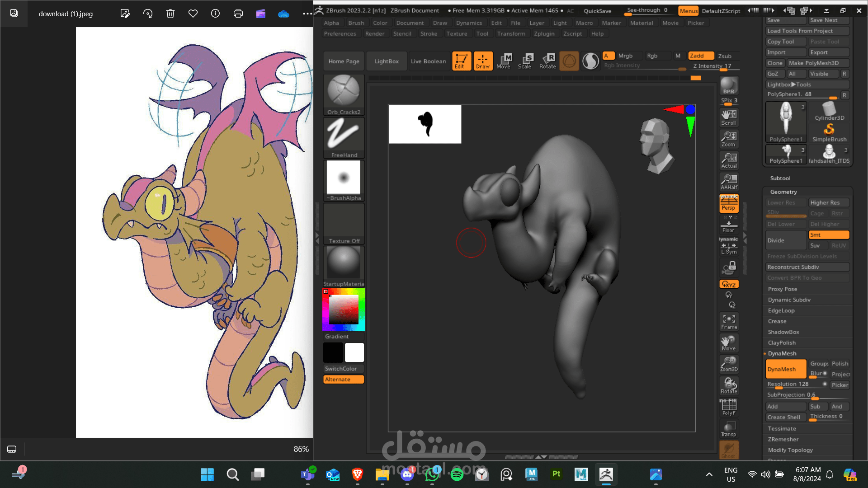Screen dimensions: 868x488
Task: Click the Frame view icon
Action: tap(729, 321)
